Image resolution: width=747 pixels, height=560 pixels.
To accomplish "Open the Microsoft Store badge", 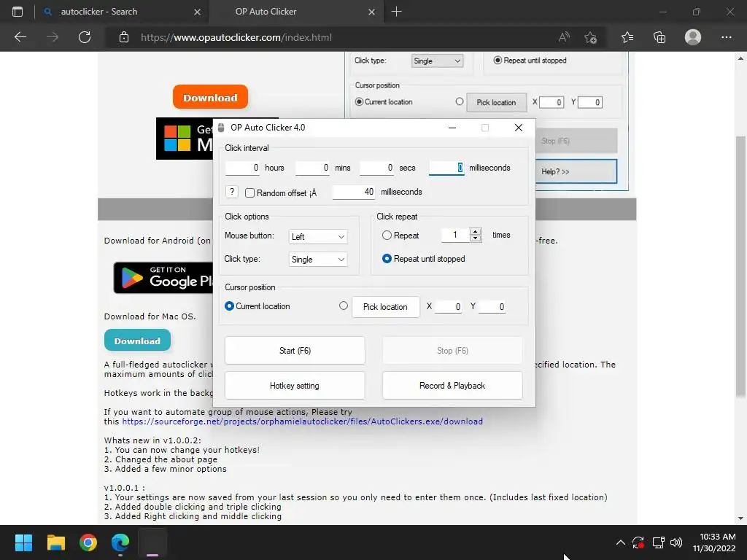I will (185, 139).
